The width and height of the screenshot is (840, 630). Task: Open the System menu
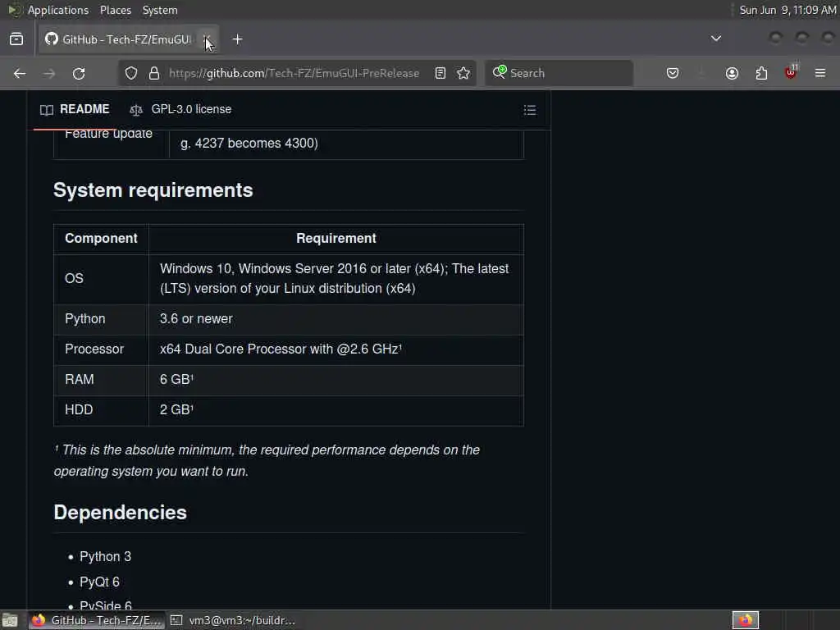[x=160, y=10]
